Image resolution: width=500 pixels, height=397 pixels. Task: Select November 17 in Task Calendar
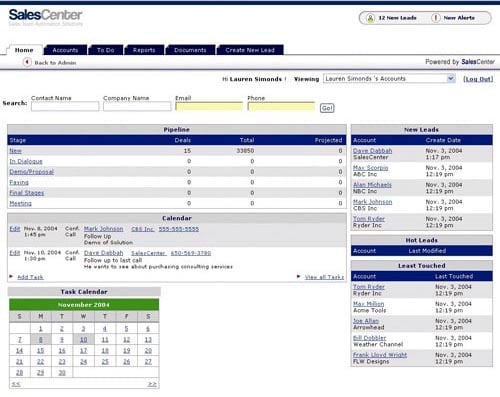83,351
